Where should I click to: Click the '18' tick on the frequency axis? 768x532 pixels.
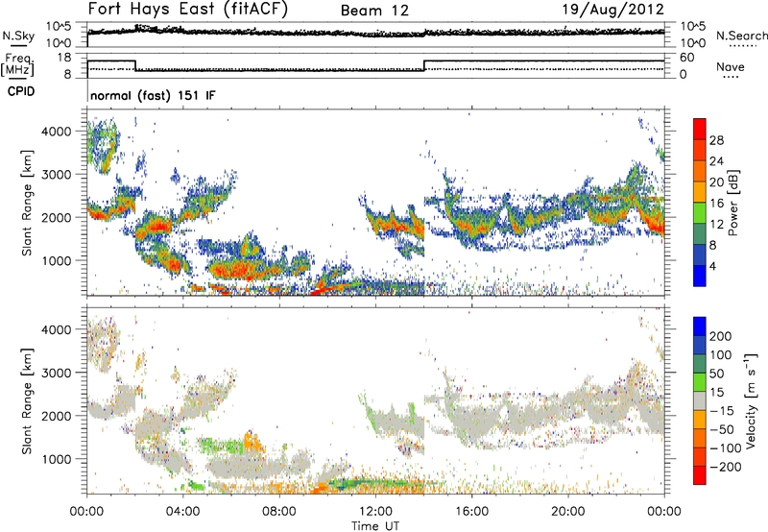tap(64, 58)
